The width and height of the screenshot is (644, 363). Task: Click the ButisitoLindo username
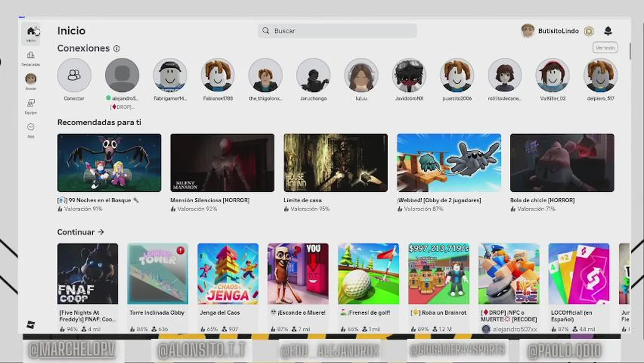point(558,31)
